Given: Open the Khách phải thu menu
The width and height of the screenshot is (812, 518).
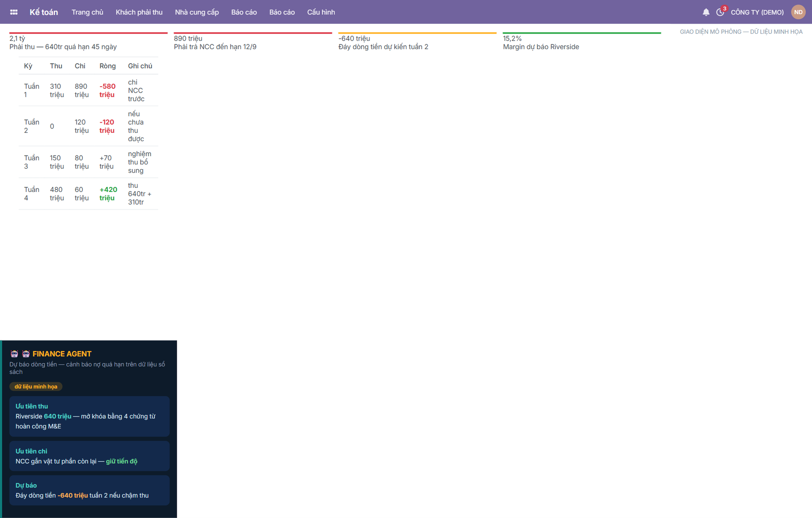Looking at the screenshot, I should (139, 12).
